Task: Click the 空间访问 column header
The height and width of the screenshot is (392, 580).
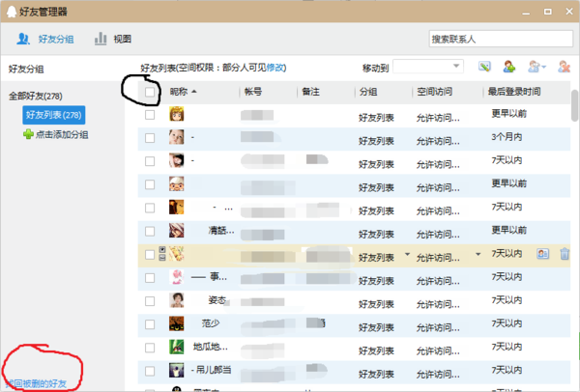Action: pos(435,92)
